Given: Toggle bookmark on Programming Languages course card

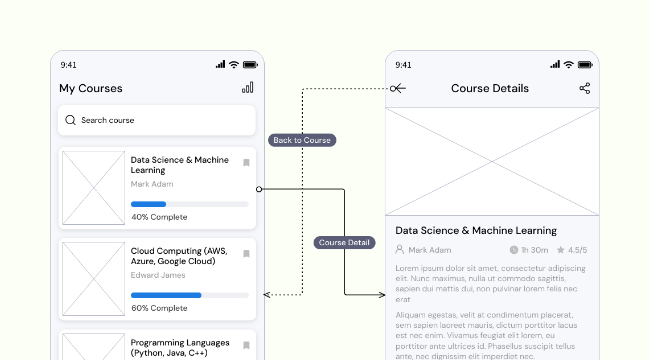Looking at the screenshot, I should pos(246,345).
